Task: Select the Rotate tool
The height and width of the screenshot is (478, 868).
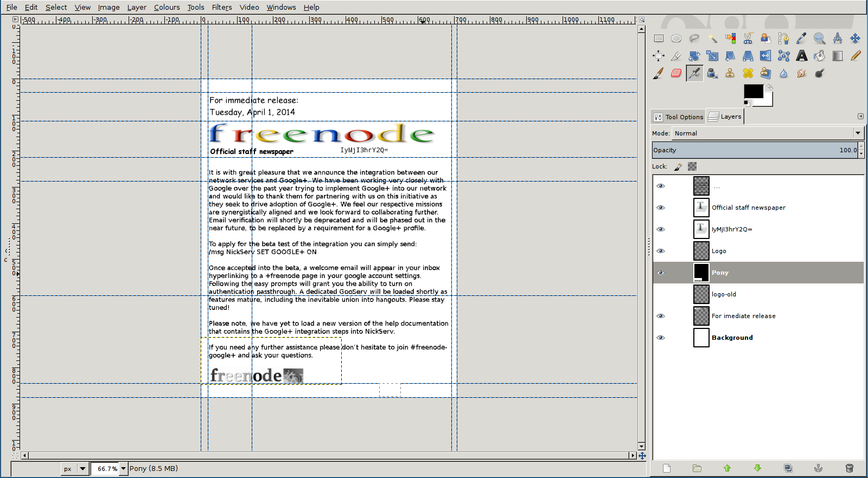Action: point(694,56)
